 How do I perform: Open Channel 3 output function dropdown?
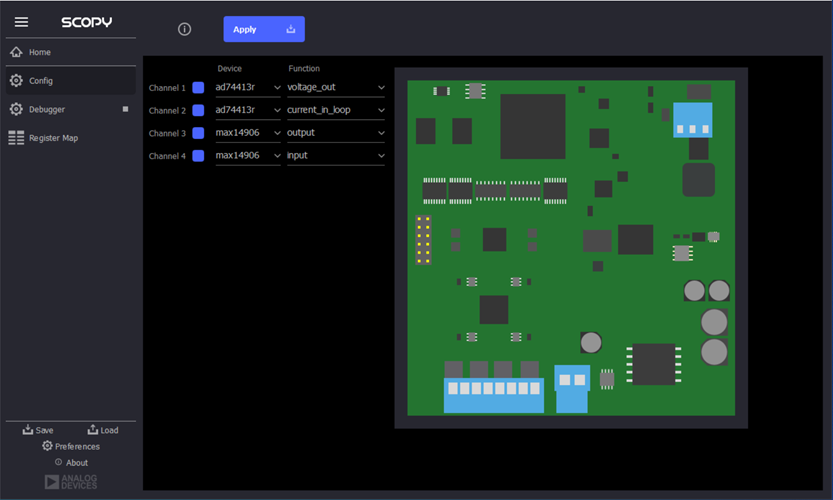click(335, 133)
